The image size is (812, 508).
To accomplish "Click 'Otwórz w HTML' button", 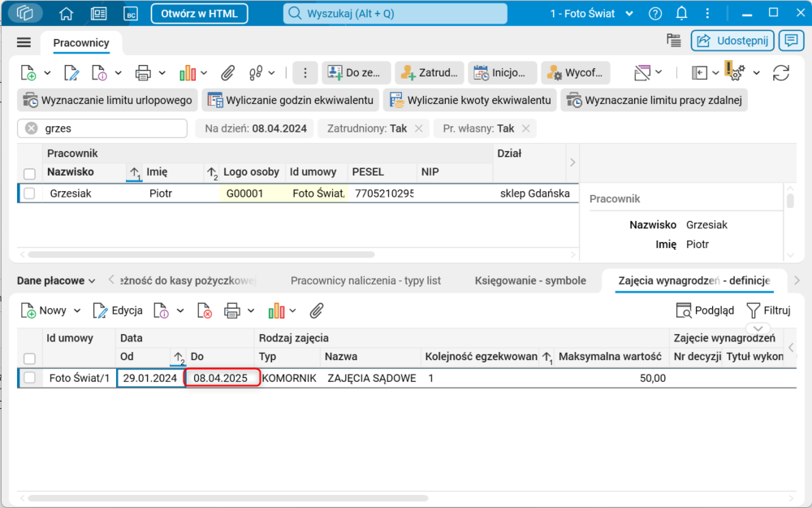I will pos(200,14).
